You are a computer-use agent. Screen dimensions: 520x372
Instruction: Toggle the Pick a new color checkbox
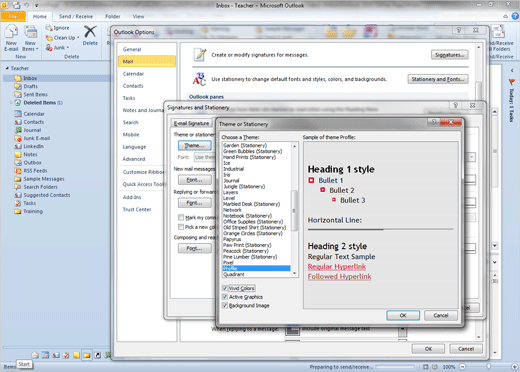click(181, 227)
